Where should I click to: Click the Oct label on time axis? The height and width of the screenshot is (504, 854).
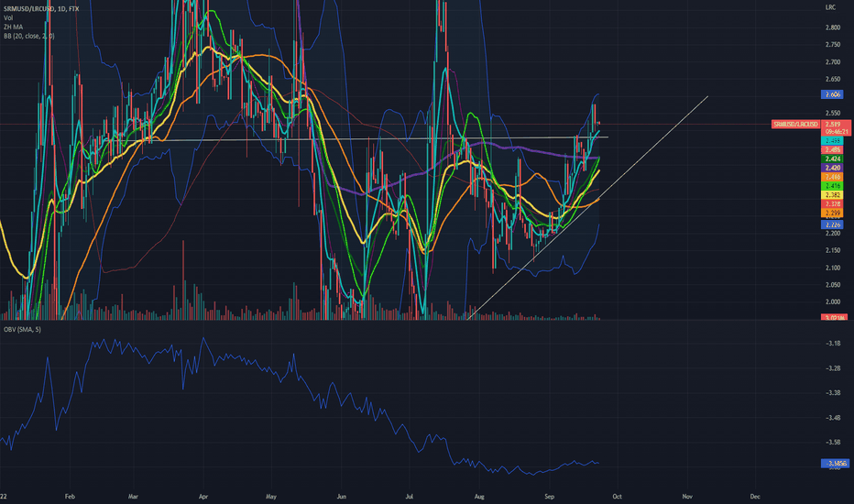pyautogui.click(x=617, y=497)
